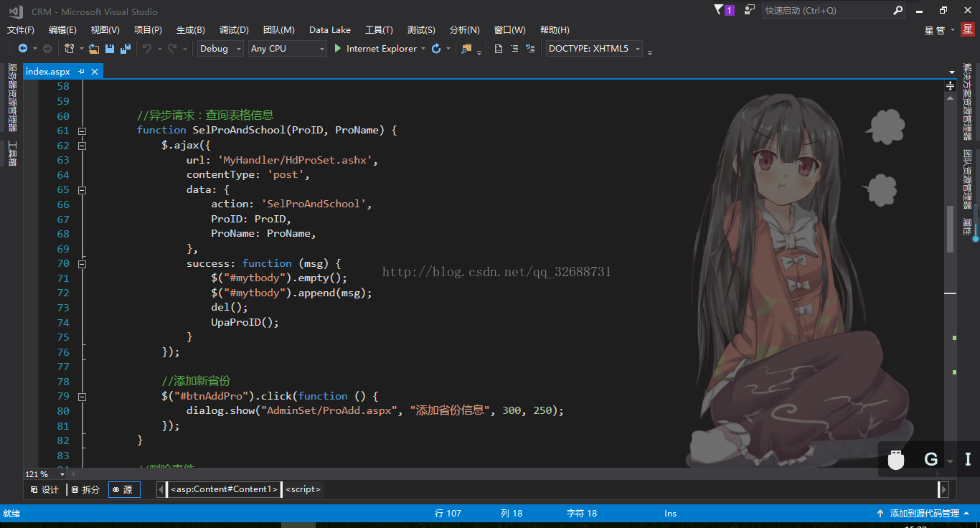
Task: Click the new project icon
Action: click(x=69, y=49)
